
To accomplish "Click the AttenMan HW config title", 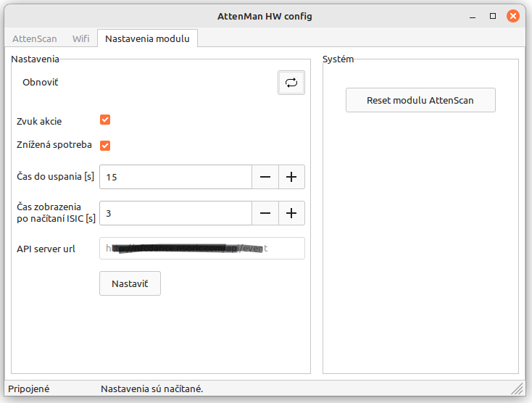I will click(265, 16).
